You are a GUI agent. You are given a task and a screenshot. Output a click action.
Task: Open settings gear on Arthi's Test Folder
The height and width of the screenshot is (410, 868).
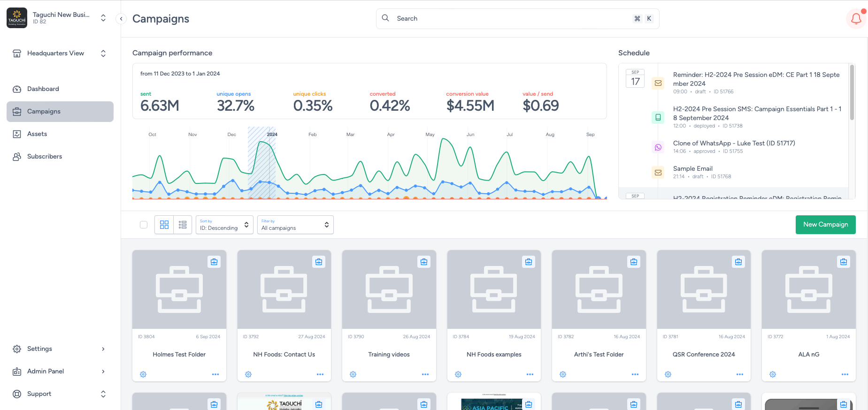[563, 374]
